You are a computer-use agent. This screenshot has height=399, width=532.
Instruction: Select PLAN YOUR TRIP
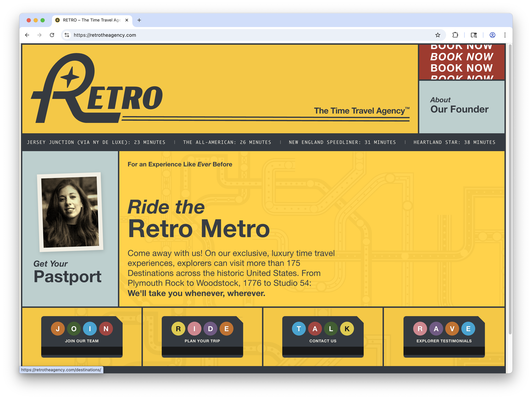click(x=202, y=341)
